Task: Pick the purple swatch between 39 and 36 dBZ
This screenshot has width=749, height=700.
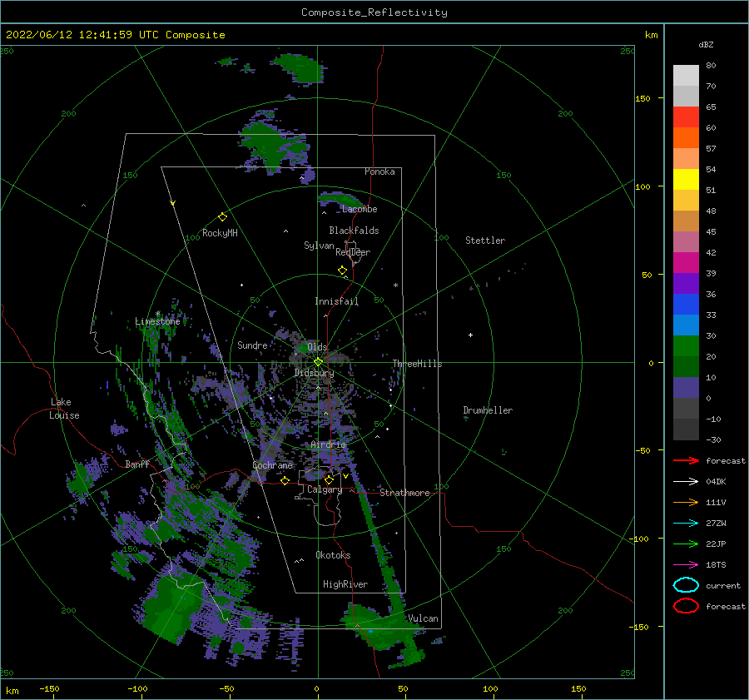Action: pyautogui.click(x=686, y=284)
